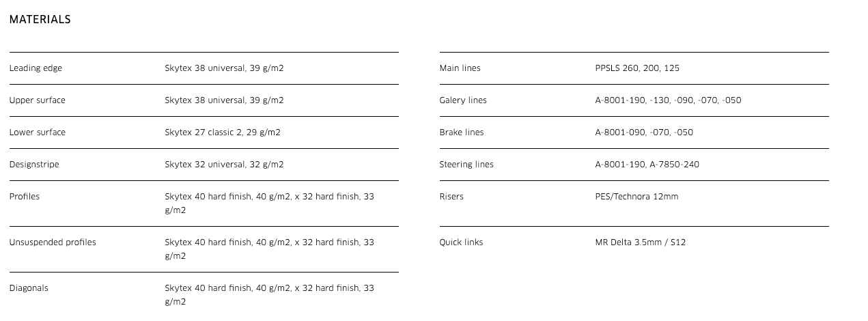The image size is (868, 321).
Task: Click the Skytex 27 classic 2 value
Action: [x=223, y=132]
